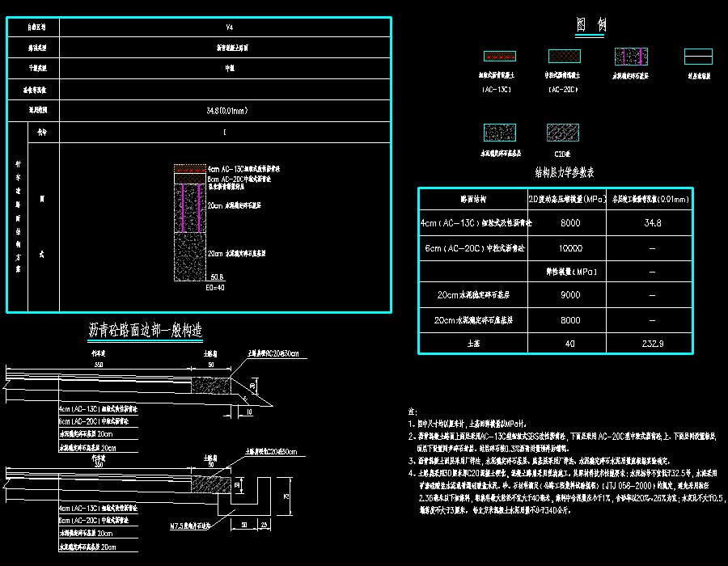The height and width of the screenshot is (566, 728).
Task: Click the legend swatch with magenta vertical lines
Action: pyautogui.click(x=631, y=57)
